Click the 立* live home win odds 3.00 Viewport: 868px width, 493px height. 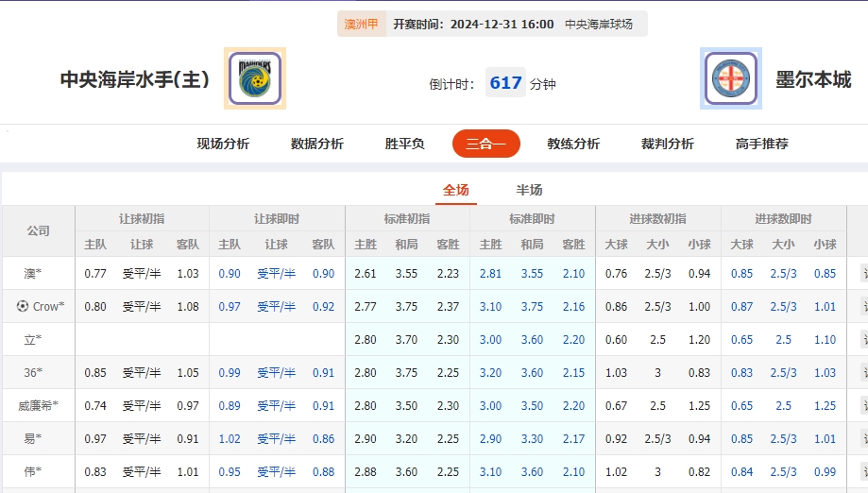490,340
